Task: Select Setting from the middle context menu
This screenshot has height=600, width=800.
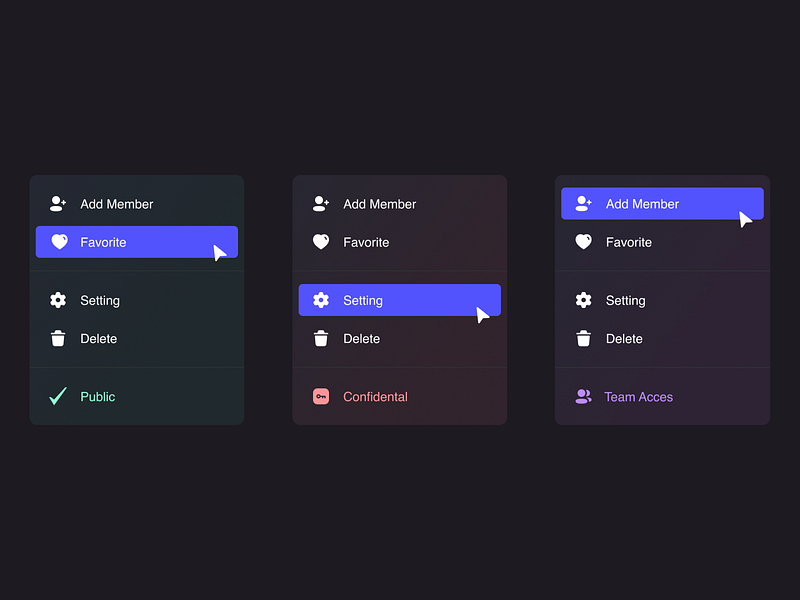Action: click(399, 300)
